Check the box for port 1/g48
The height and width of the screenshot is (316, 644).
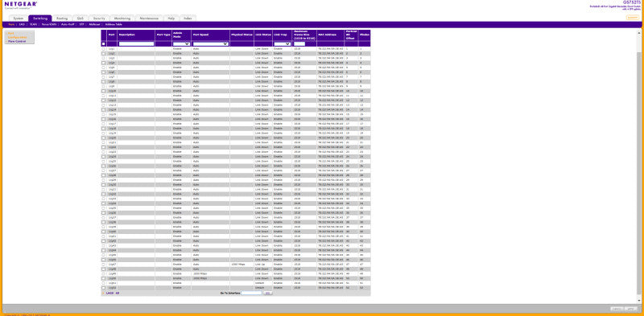[104, 269]
